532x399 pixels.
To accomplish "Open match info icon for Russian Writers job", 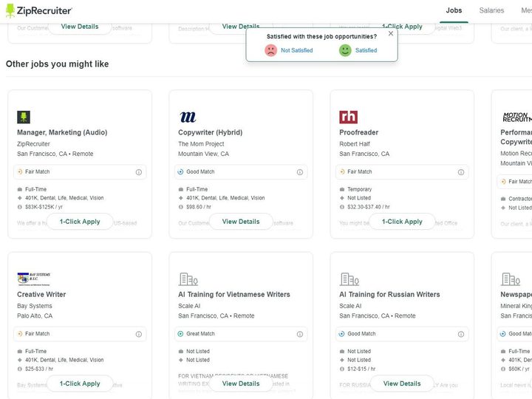I will pos(461,334).
